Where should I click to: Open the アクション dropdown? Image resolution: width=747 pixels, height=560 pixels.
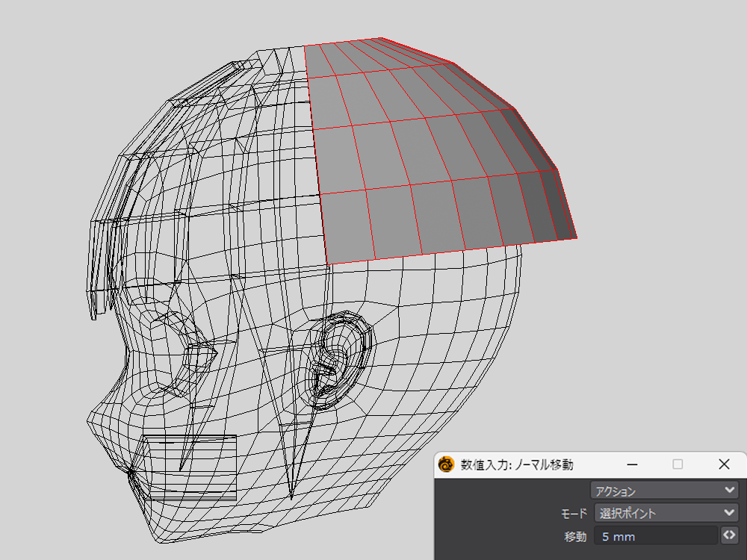[663, 491]
